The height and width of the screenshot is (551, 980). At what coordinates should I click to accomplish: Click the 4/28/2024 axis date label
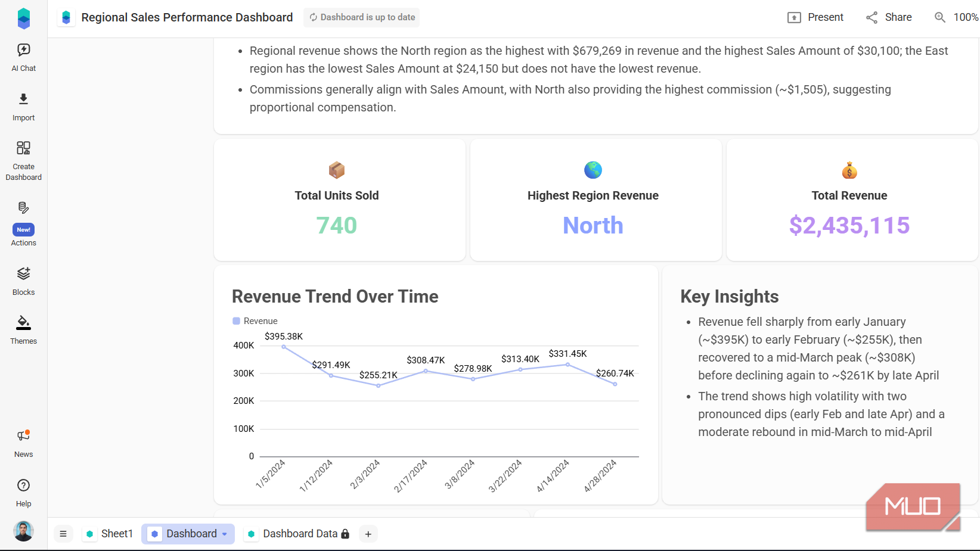point(601,475)
